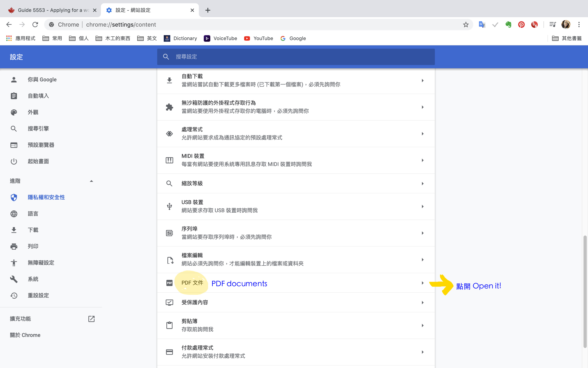The width and height of the screenshot is (588, 368).
Task: Open the Google bookmark
Action: point(293,38)
